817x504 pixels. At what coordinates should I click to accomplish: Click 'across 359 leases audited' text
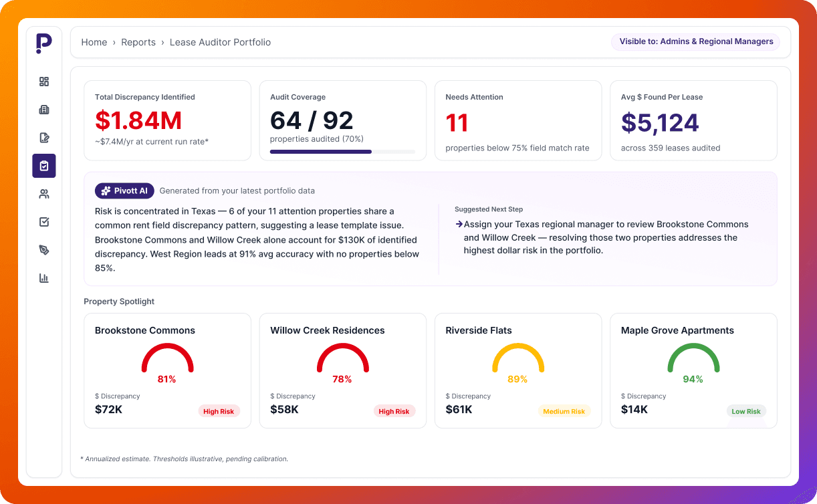671,148
